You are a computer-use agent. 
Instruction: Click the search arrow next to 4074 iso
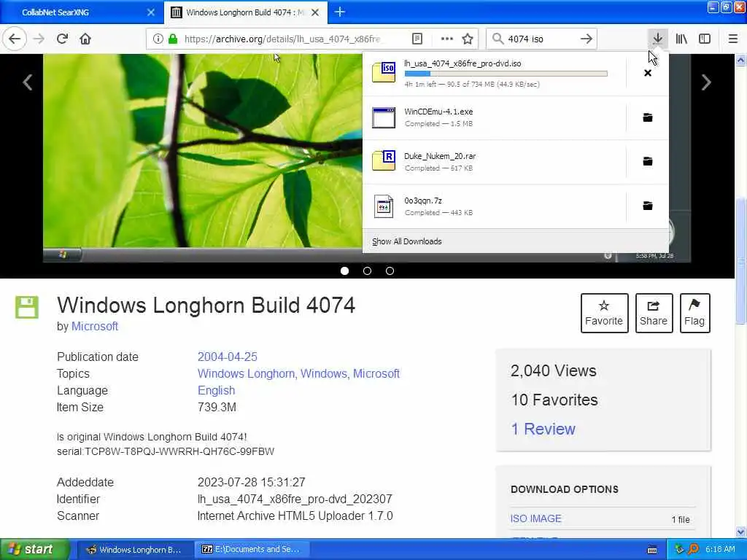(x=587, y=39)
